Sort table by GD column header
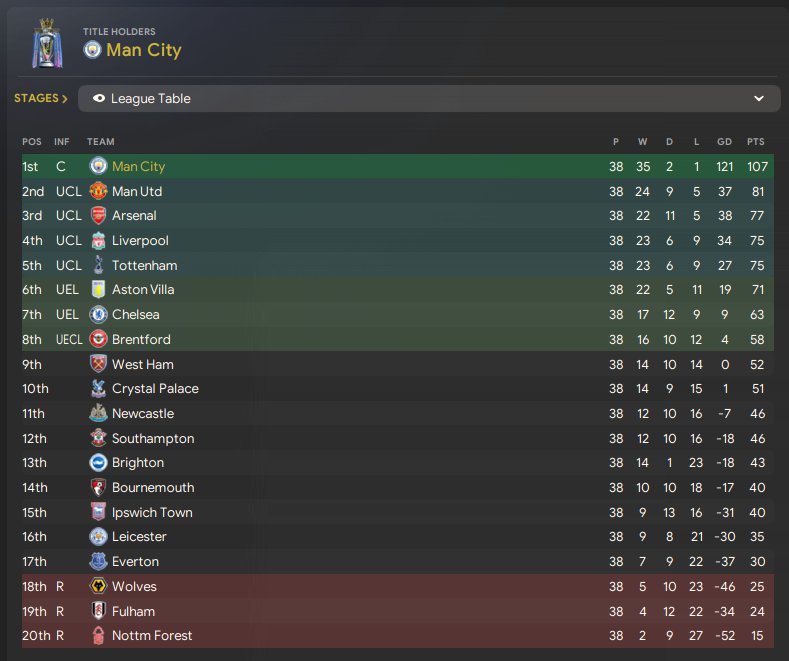The height and width of the screenshot is (661, 789). tap(725, 142)
